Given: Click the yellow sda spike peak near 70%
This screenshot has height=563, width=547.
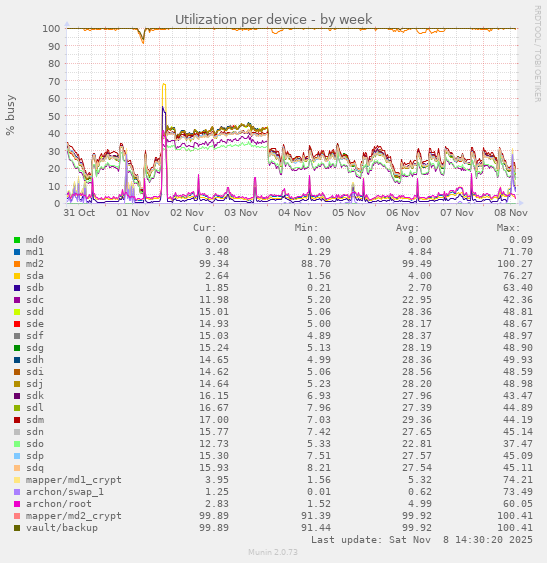Looking at the screenshot, I should [x=164, y=85].
